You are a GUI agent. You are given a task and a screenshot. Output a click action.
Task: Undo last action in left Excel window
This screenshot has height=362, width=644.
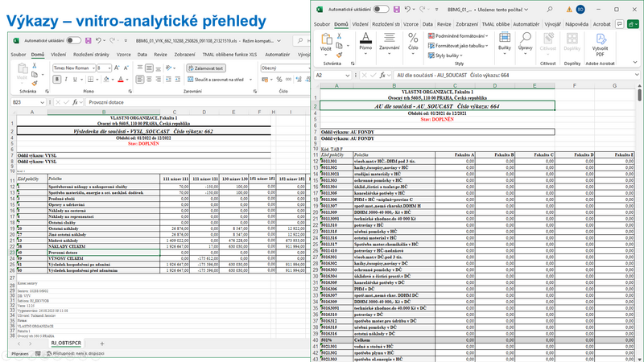point(98,40)
